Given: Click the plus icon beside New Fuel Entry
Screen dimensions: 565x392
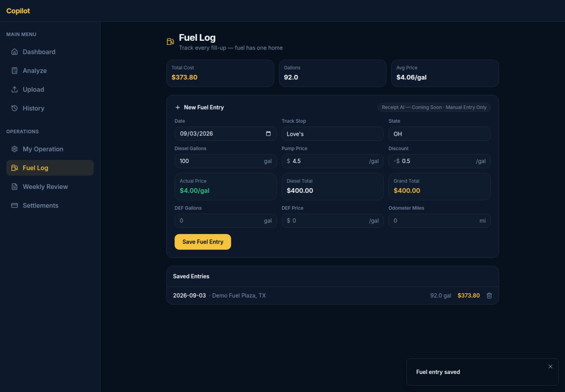Looking at the screenshot, I should (178, 108).
